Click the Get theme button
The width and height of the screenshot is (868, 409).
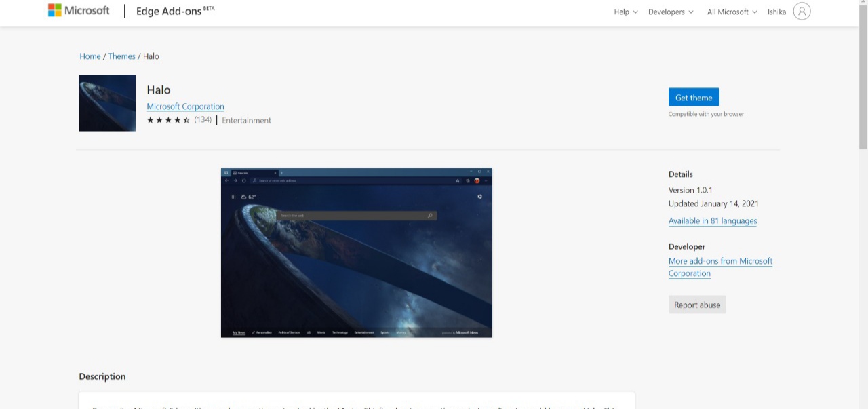[x=694, y=97]
